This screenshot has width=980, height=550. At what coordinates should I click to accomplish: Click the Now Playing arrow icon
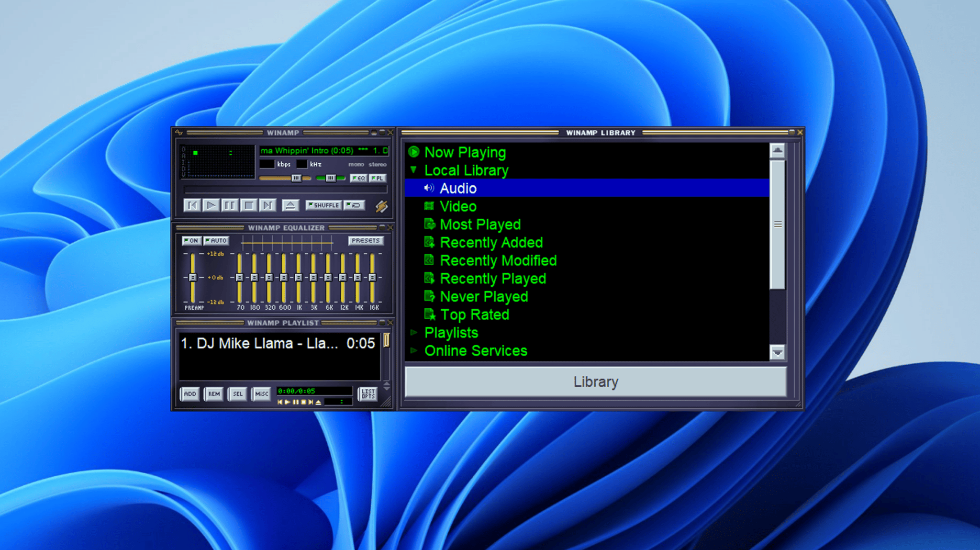[x=413, y=152]
